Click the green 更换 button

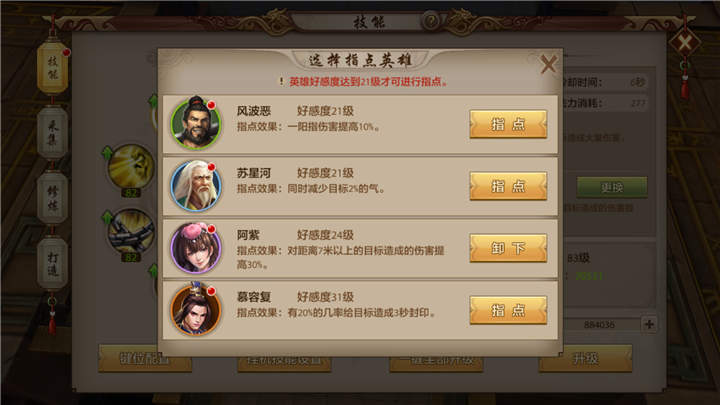(x=612, y=187)
